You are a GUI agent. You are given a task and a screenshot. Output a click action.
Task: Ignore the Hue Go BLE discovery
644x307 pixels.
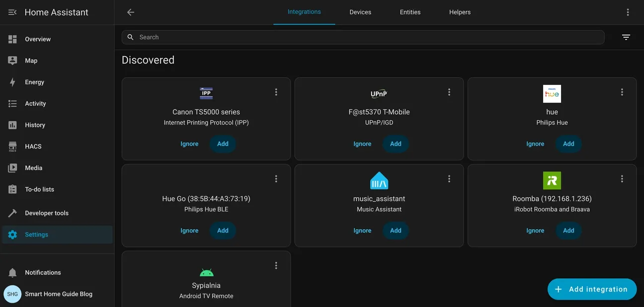tap(189, 230)
